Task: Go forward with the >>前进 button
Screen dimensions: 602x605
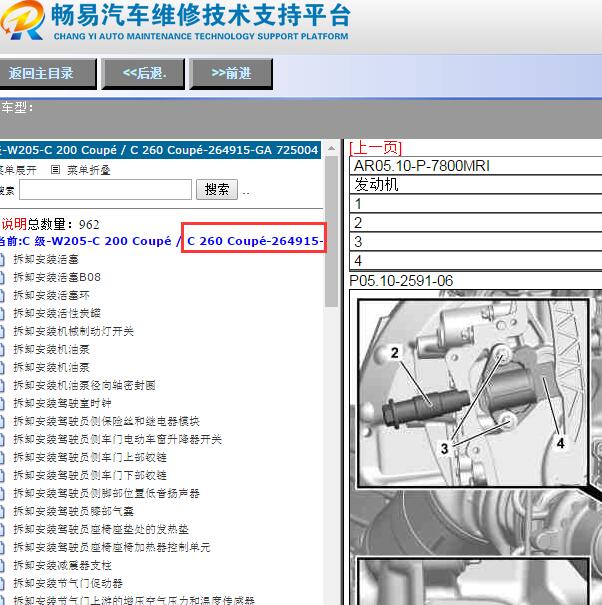Action: pos(231,74)
